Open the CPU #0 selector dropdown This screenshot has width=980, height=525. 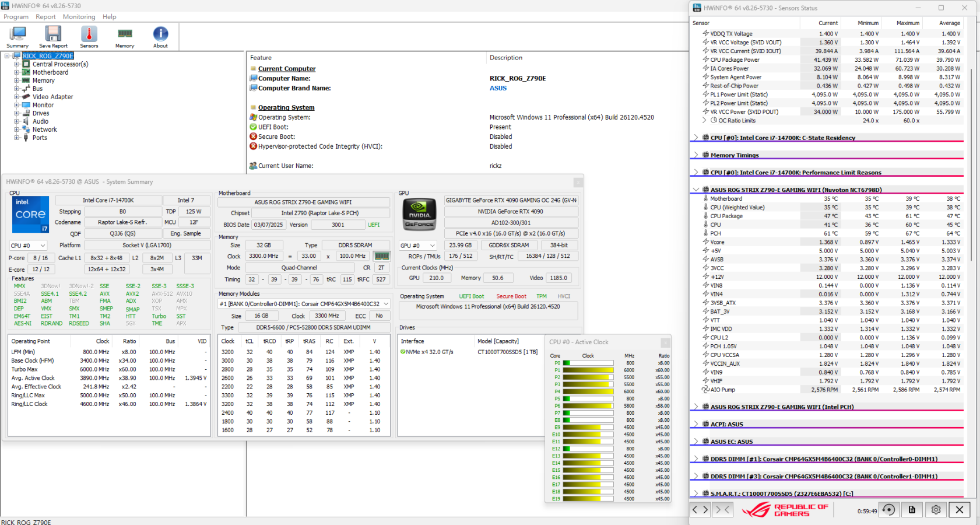coord(28,246)
